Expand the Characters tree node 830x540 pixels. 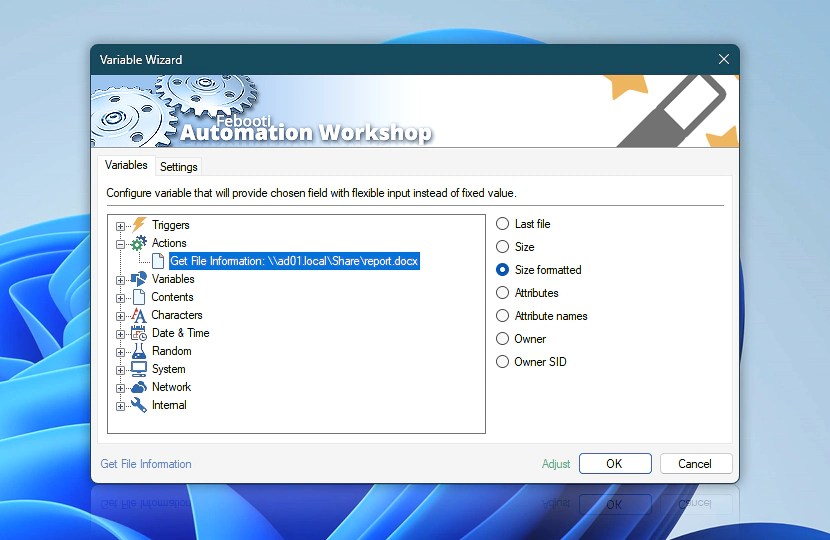pyautogui.click(x=120, y=316)
